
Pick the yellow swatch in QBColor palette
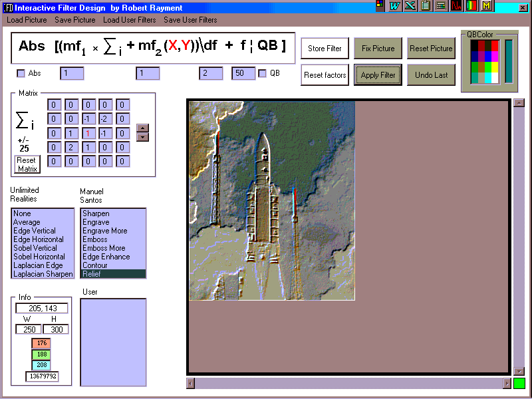(495, 66)
